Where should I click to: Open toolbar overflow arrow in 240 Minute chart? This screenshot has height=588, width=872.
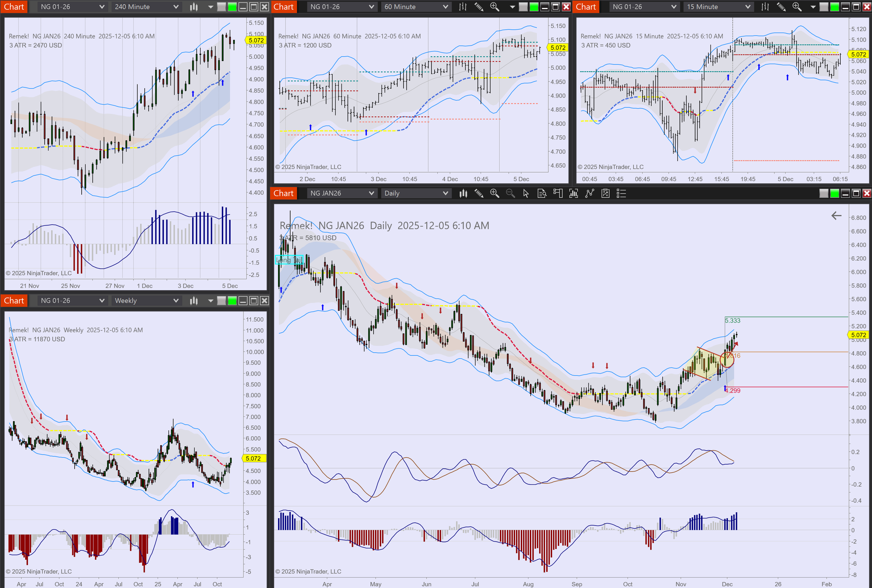[x=210, y=7]
